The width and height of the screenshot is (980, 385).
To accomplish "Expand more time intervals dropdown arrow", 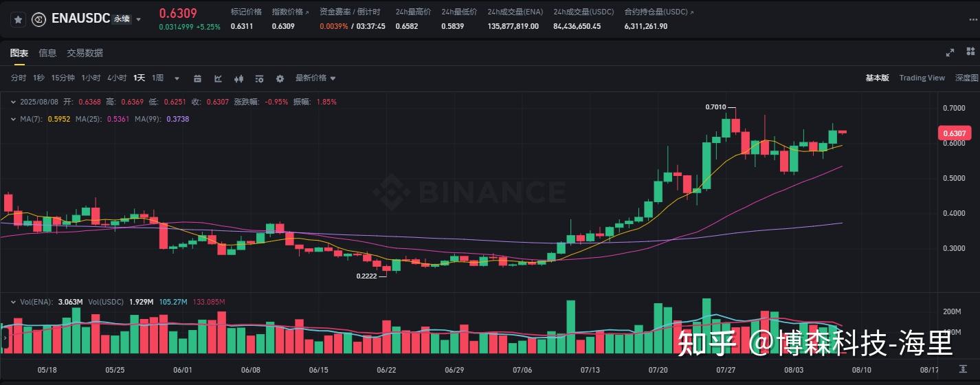I will [x=177, y=78].
